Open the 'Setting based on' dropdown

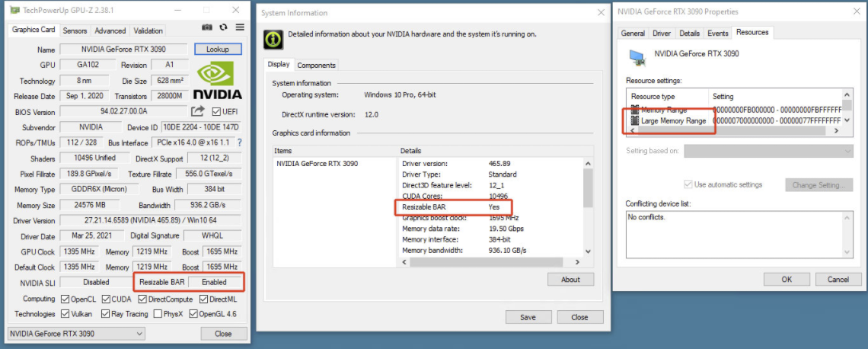(x=767, y=151)
